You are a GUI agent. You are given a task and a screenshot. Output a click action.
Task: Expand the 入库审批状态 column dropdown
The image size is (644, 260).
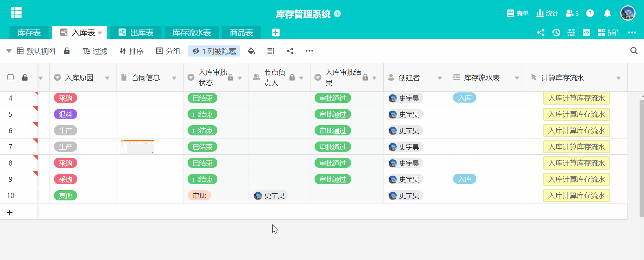(x=240, y=78)
